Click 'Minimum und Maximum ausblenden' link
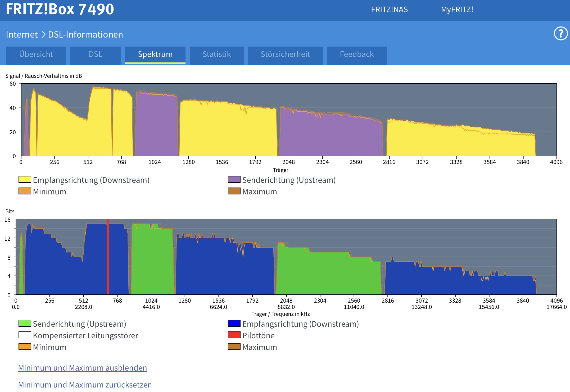 tap(82, 368)
